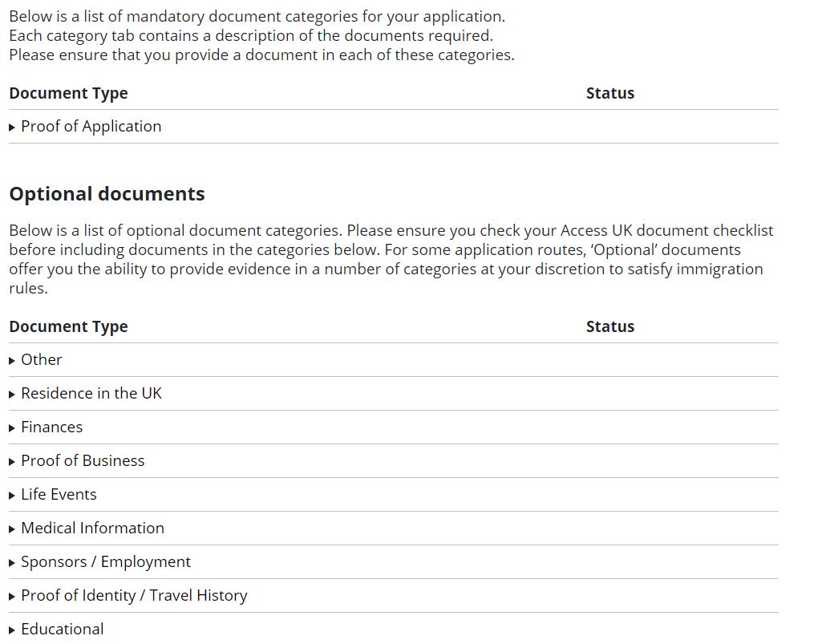Expand the Proof of Application disclosure triangle

pyautogui.click(x=12, y=128)
